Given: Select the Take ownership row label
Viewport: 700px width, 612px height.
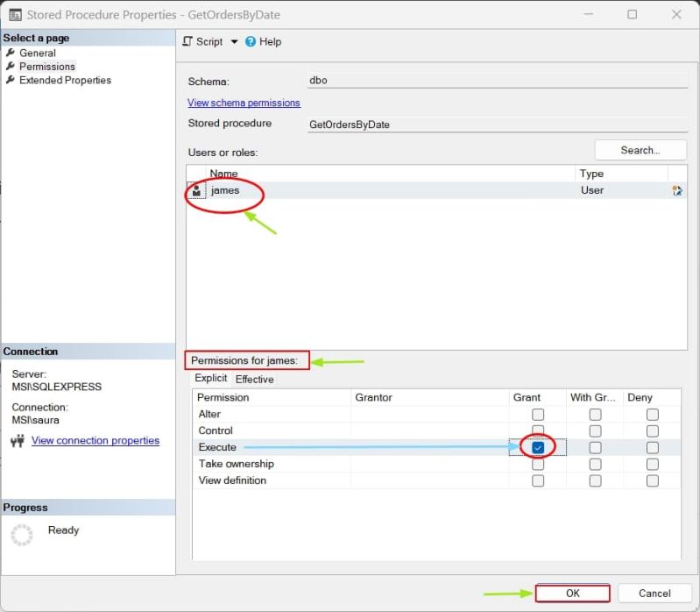Looking at the screenshot, I should point(237,464).
